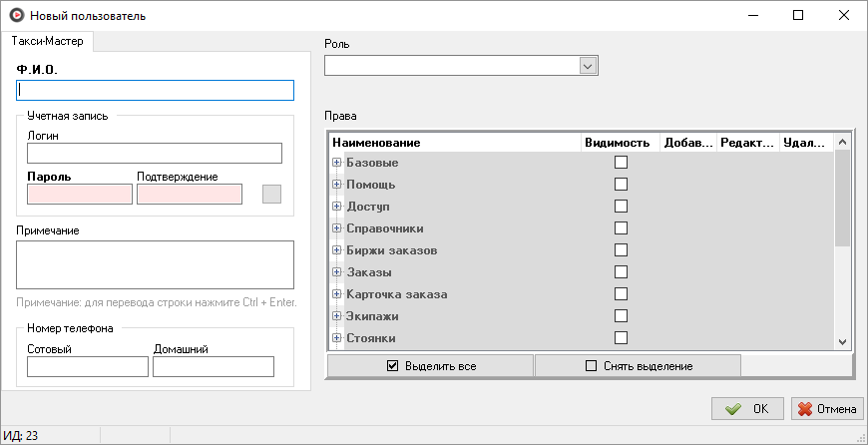This screenshot has width=868, height=445.
Task: Focus the Ф.И.О. text field
Action: [156, 91]
